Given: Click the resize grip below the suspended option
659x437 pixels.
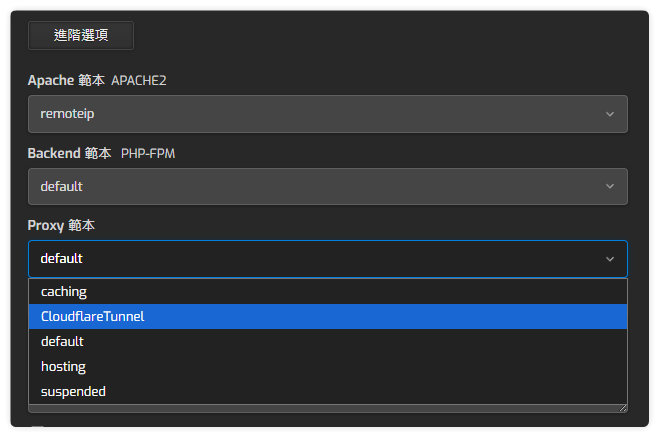Looking at the screenshot, I should click(x=622, y=407).
